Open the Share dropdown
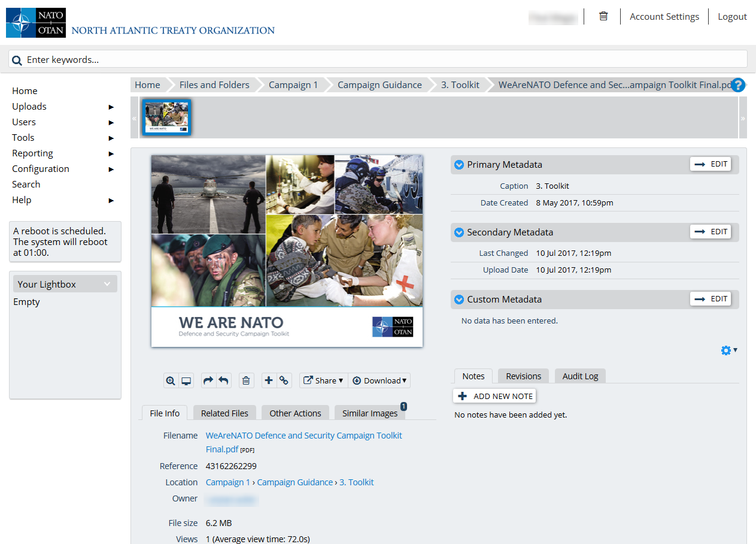The image size is (756, 544). point(323,380)
